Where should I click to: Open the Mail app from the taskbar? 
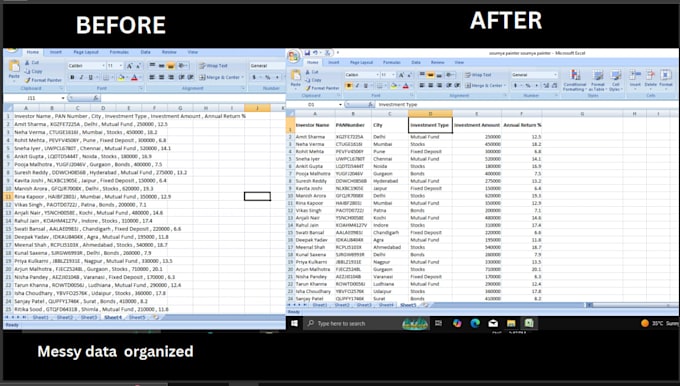[493, 324]
